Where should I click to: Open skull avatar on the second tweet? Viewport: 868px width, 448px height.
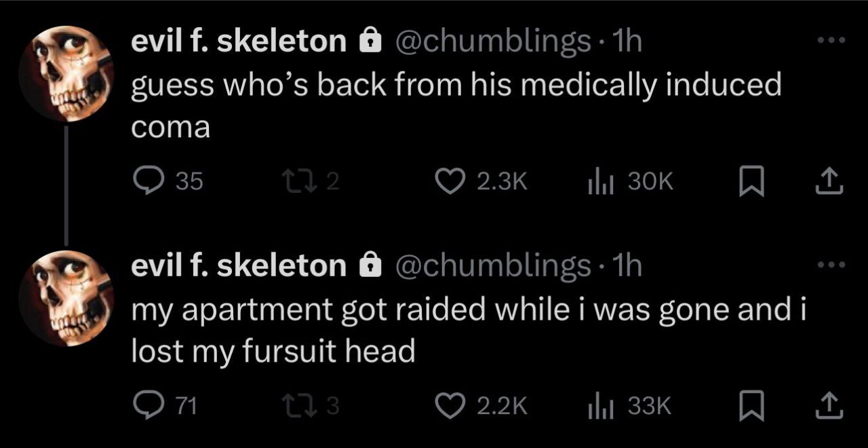tap(65, 299)
